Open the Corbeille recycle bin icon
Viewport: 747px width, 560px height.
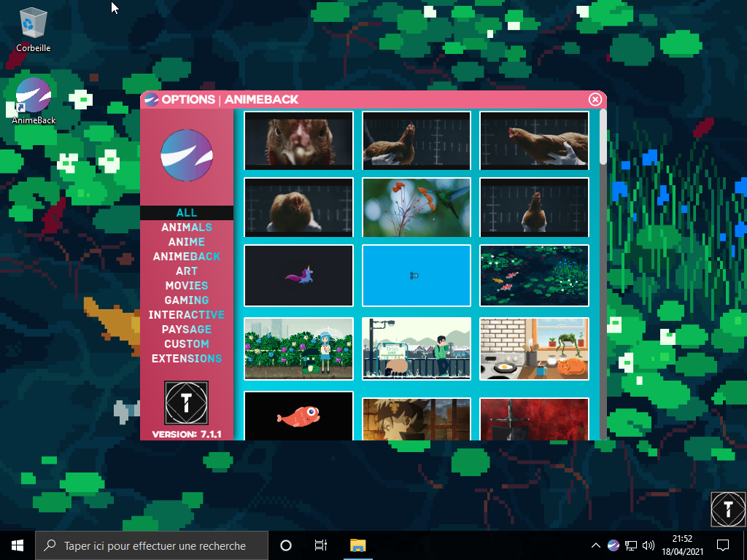pos(33,29)
